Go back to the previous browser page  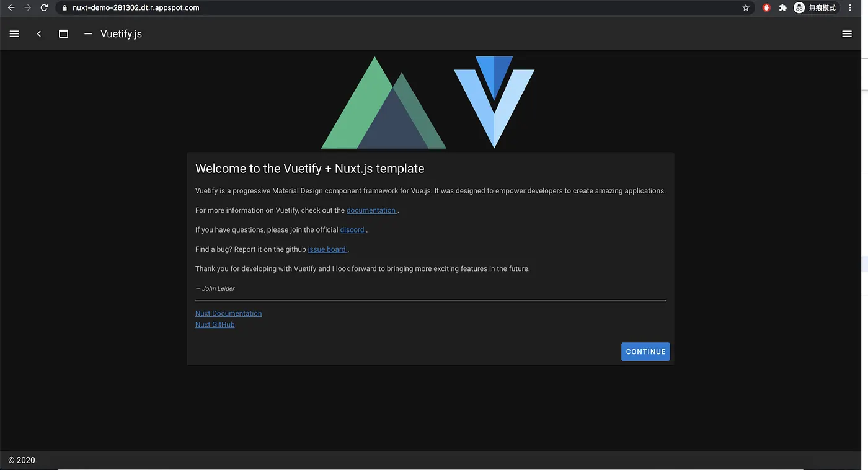[x=11, y=8]
